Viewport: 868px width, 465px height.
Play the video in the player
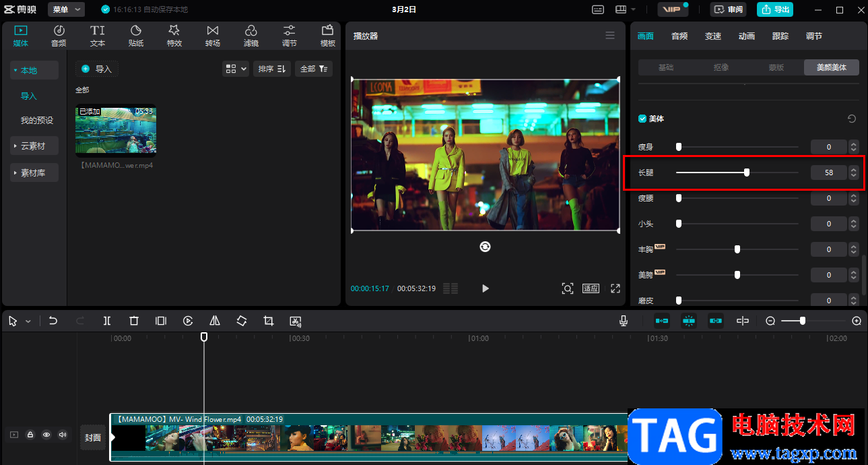click(x=486, y=288)
